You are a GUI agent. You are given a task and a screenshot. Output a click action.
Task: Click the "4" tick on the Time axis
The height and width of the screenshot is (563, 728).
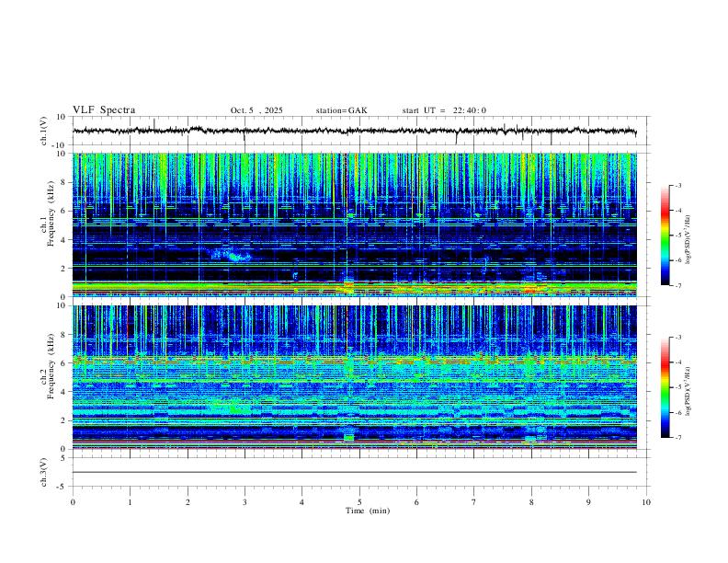tap(302, 502)
